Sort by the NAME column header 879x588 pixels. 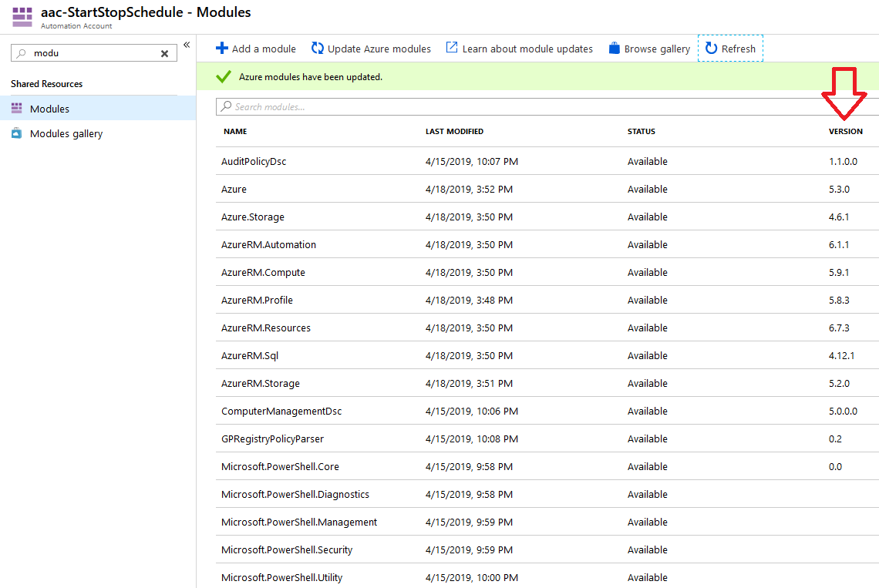(x=235, y=131)
